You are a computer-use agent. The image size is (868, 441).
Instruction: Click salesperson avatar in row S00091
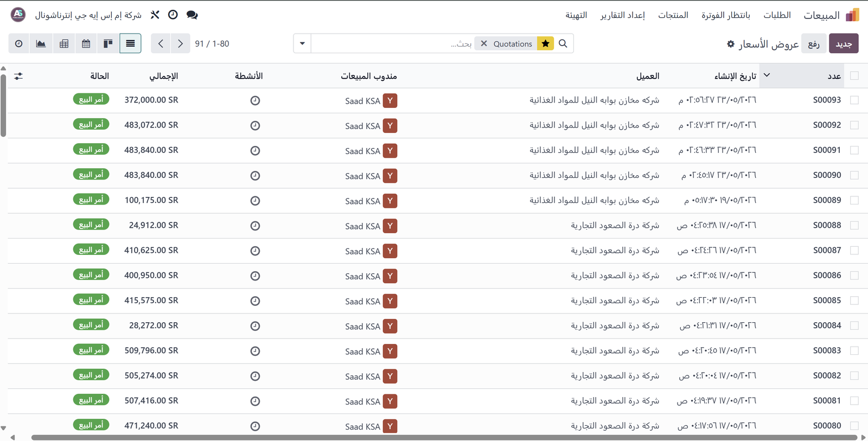pyautogui.click(x=390, y=151)
